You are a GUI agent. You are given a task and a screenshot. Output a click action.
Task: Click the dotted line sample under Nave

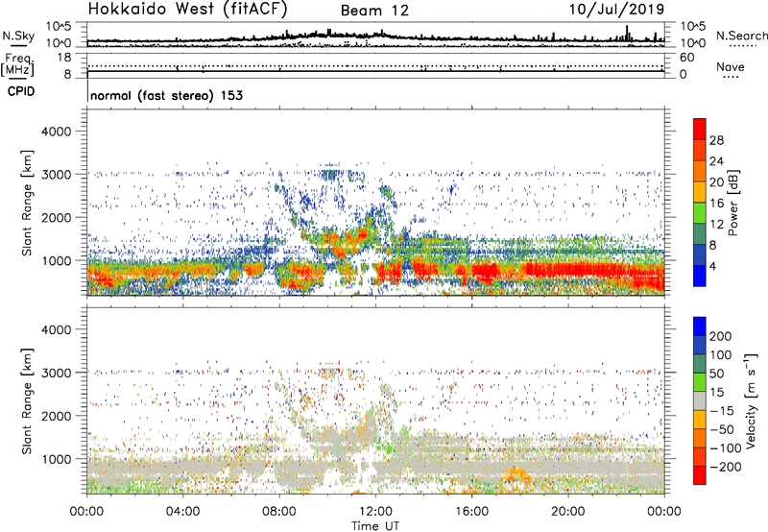click(732, 77)
